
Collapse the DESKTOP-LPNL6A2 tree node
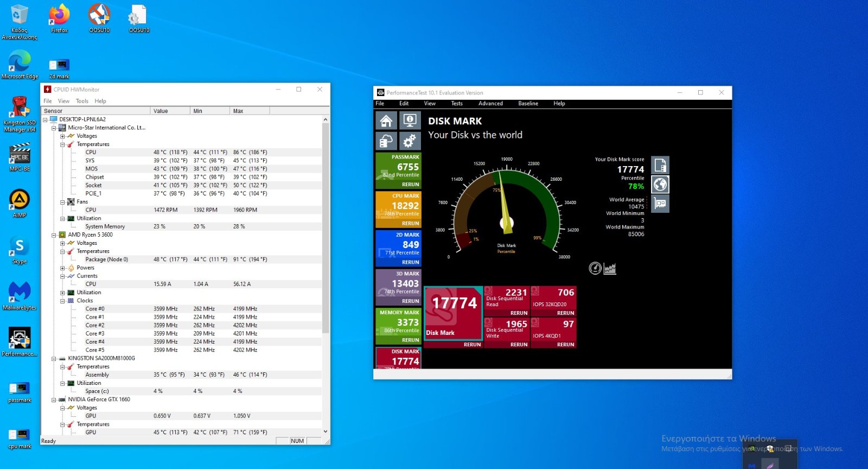(46, 119)
